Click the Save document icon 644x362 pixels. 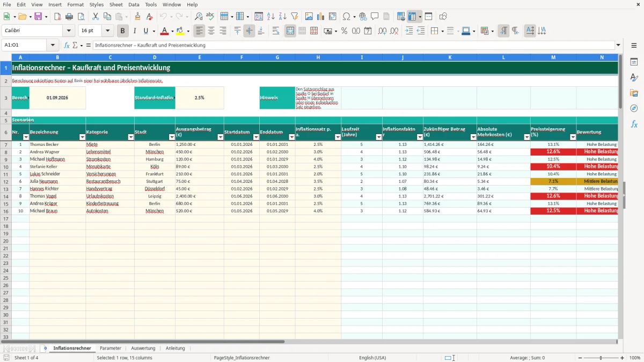pos(38,17)
